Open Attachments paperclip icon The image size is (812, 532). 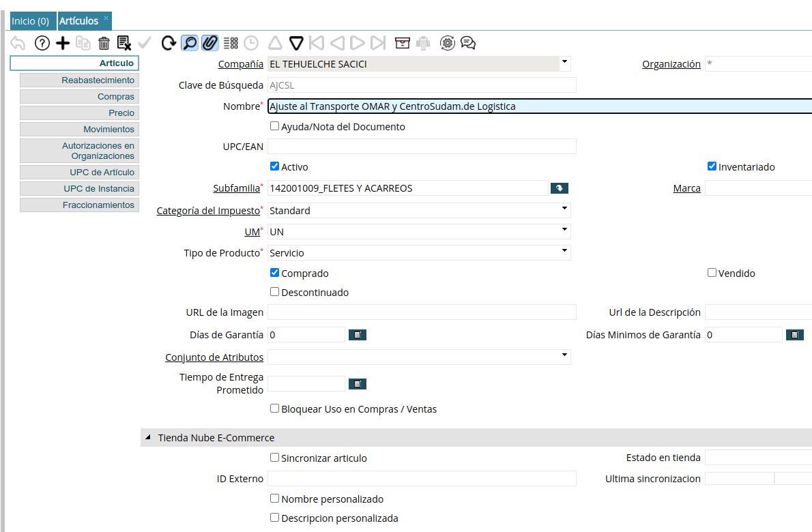[209, 43]
